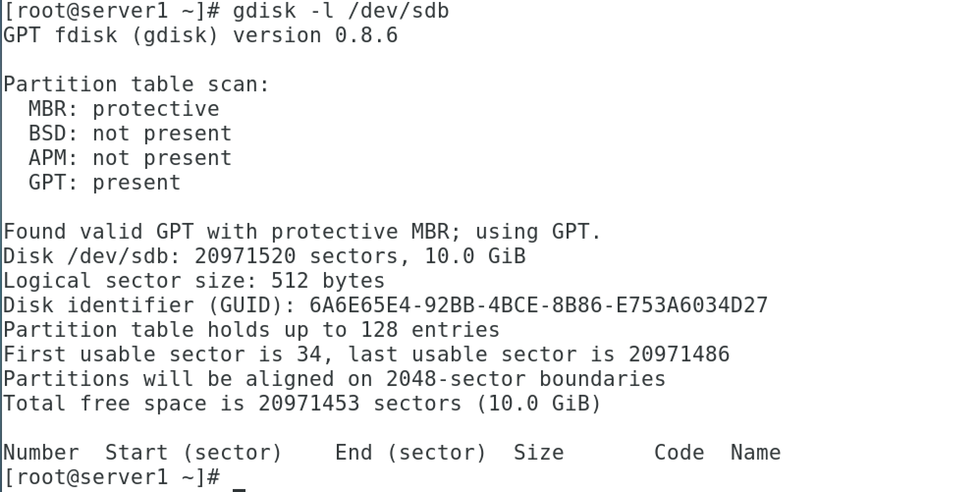This screenshot has width=980, height=492.
Task: Click the 'MBR: protective' line
Action: 124,109
